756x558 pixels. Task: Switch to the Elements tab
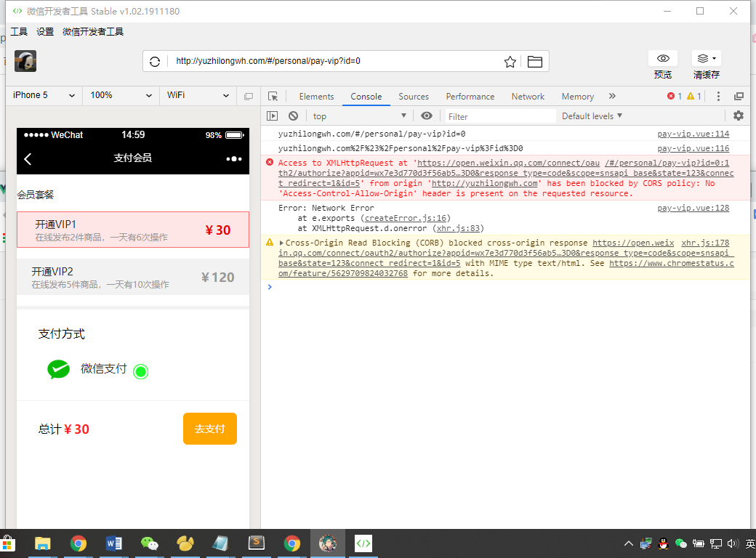[316, 97]
